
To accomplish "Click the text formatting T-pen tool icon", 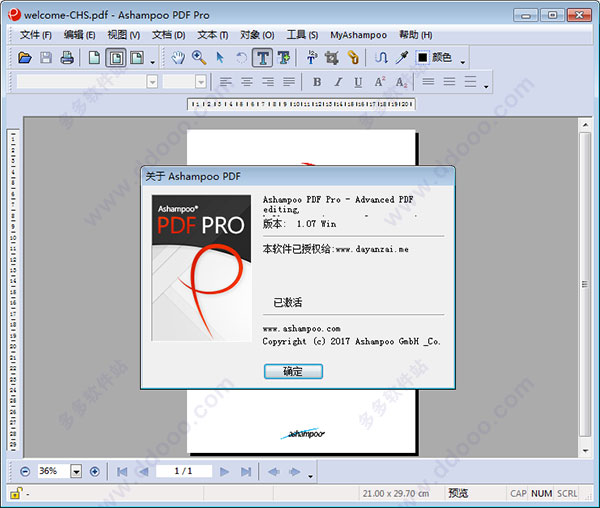I will click(312, 58).
